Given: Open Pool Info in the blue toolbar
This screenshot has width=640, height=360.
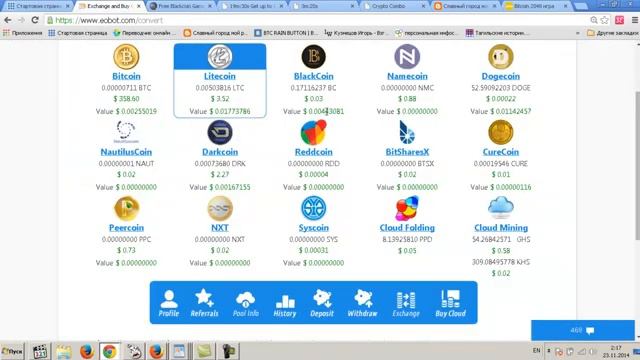Looking at the screenshot, I should tap(245, 304).
